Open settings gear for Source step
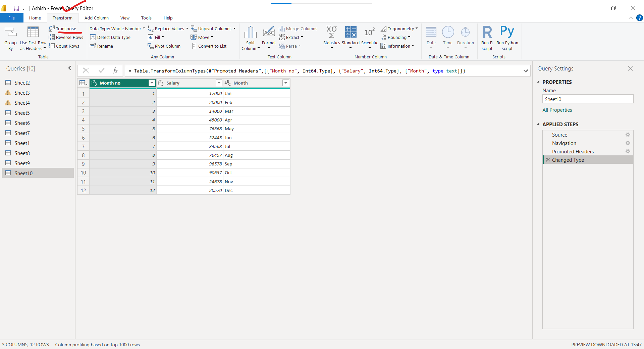This screenshot has height=349, width=644. (x=628, y=135)
